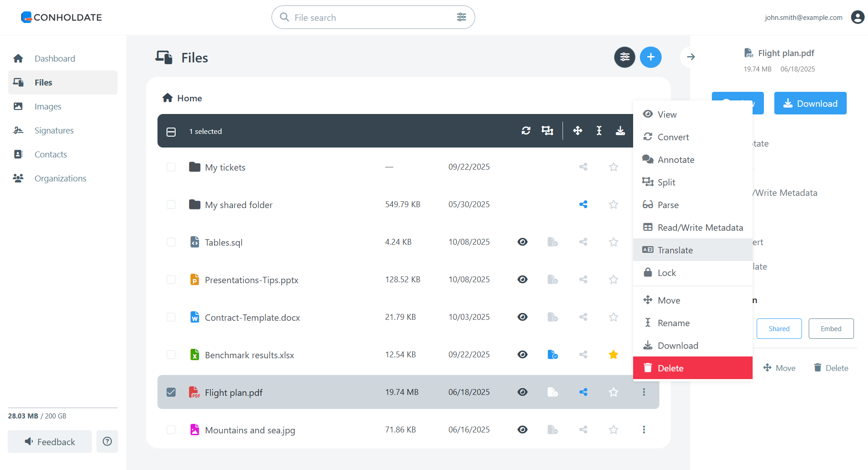Select the Presentations-Tips.pptx checkbox
Viewport: 868px width, 470px height.
pos(171,280)
